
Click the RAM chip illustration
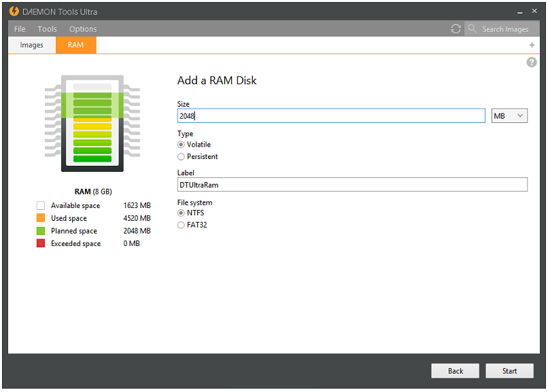tap(92, 124)
